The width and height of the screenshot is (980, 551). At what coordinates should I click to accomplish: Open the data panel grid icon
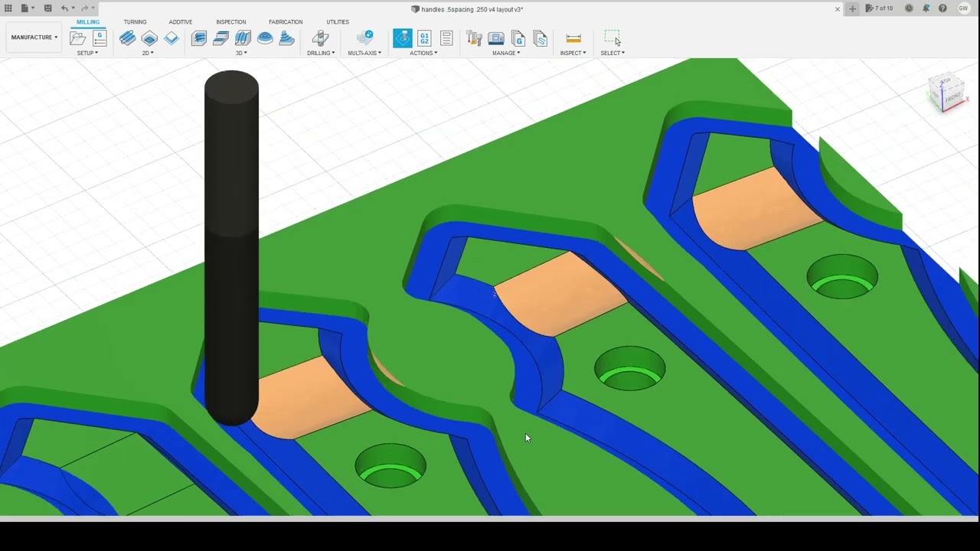(8, 8)
